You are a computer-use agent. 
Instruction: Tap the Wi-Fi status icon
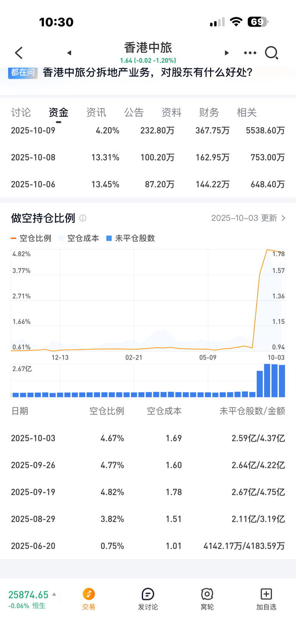pyautogui.click(x=236, y=22)
